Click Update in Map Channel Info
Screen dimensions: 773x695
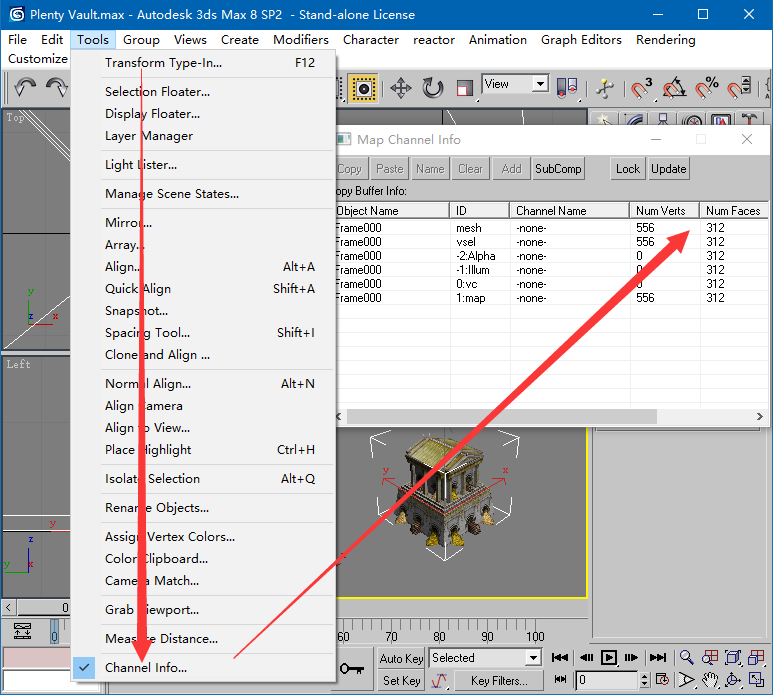click(x=668, y=169)
